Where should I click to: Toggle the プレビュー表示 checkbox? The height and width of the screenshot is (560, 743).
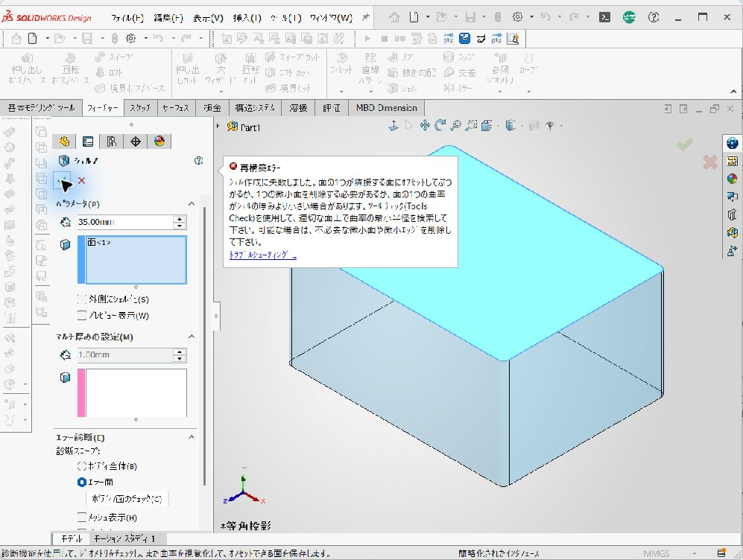click(x=82, y=315)
